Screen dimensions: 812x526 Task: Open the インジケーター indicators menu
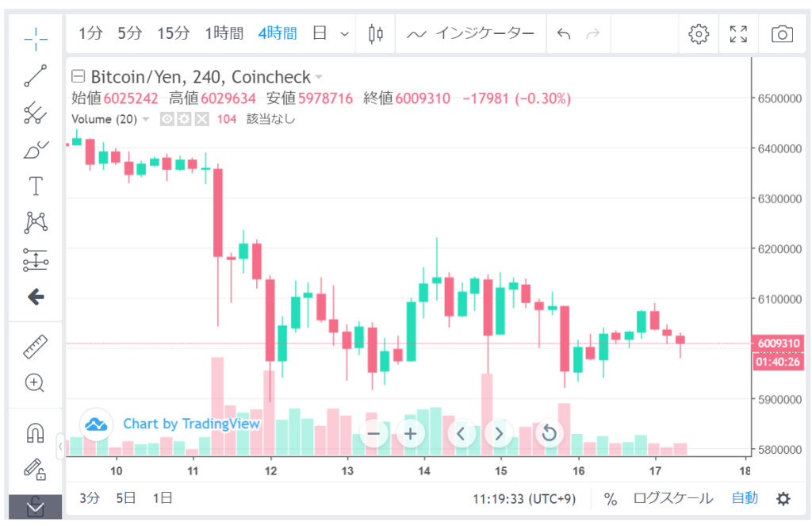[471, 33]
